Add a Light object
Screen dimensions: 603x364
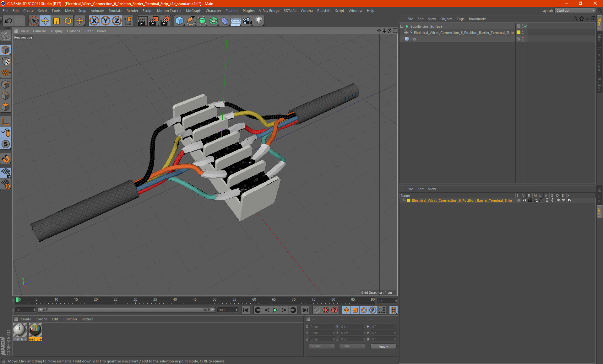(258, 21)
